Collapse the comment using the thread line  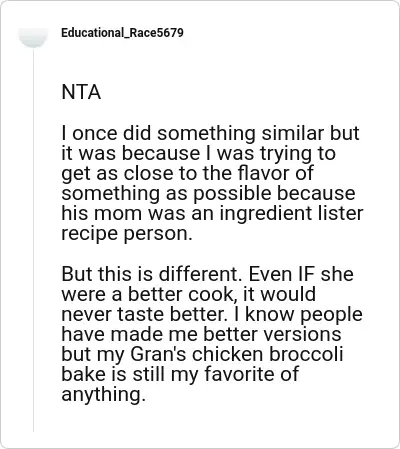pyautogui.click(x=33, y=240)
